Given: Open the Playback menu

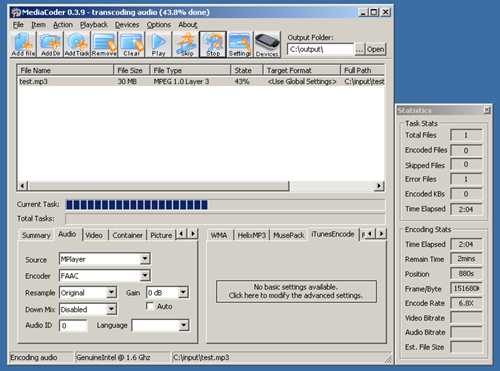Looking at the screenshot, I should click(x=94, y=25).
